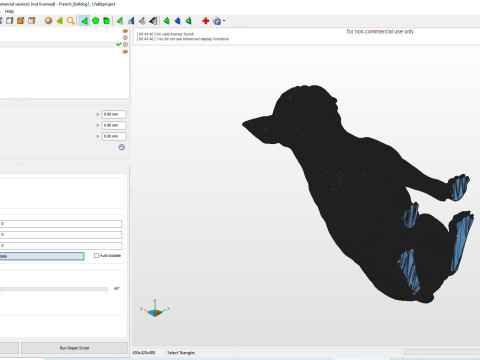Click the green triangle icon after the black triangle
The image size is (480, 360).
click(x=166, y=21)
